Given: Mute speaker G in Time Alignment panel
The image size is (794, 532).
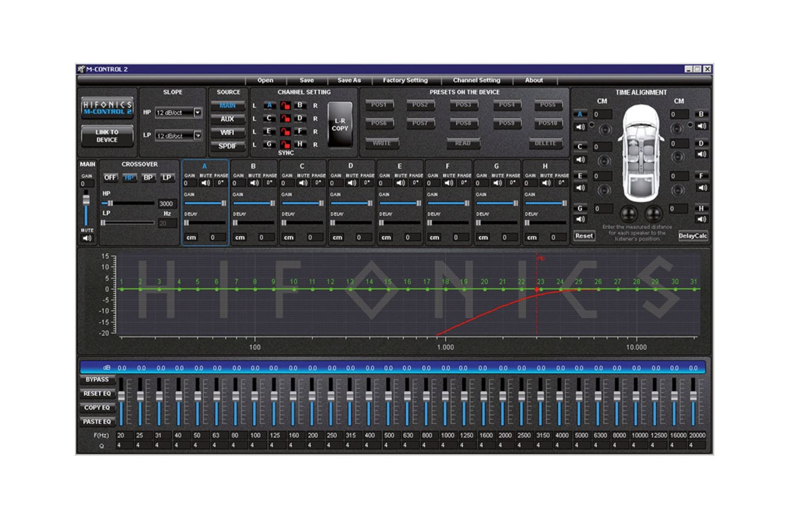Looking at the screenshot, I should pyautogui.click(x=580, y=219).
